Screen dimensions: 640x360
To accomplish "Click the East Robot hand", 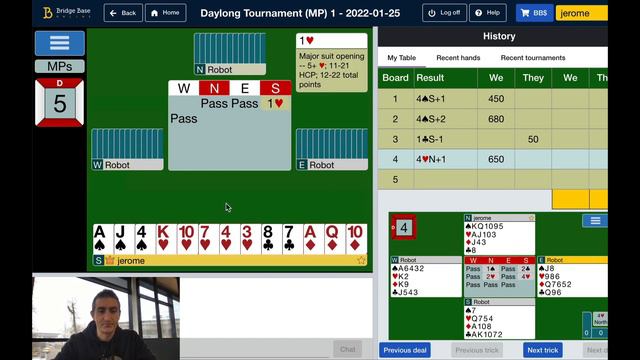I will click(332, 149).
